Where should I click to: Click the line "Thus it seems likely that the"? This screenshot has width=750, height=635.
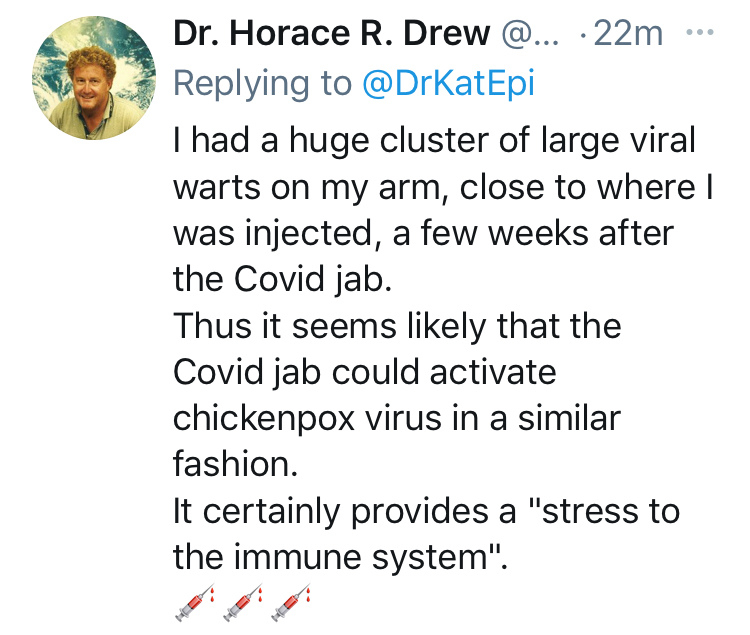click(x=397, y=325)
